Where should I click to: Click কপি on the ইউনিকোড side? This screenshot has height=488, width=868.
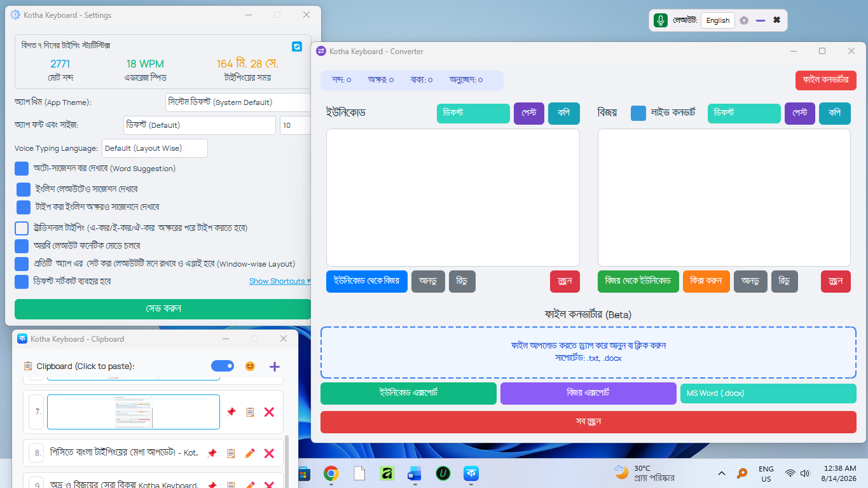(x=564, y=114)
